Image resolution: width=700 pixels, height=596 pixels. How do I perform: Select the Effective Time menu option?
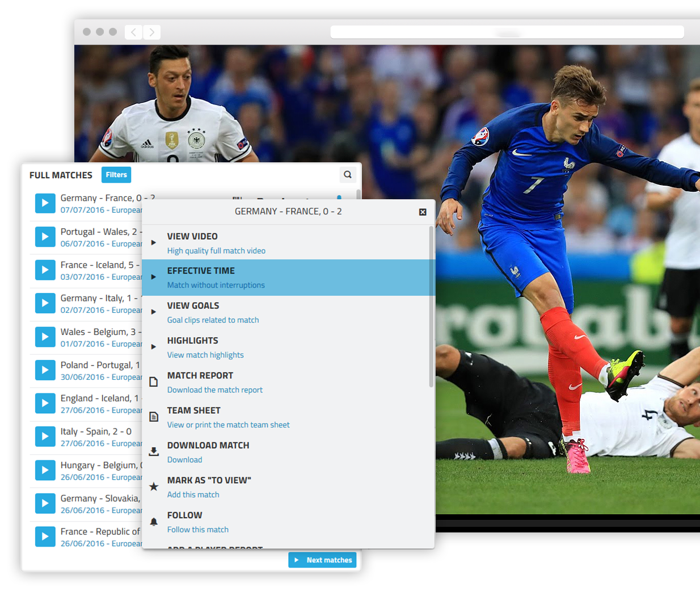click(x=238, y=278)
